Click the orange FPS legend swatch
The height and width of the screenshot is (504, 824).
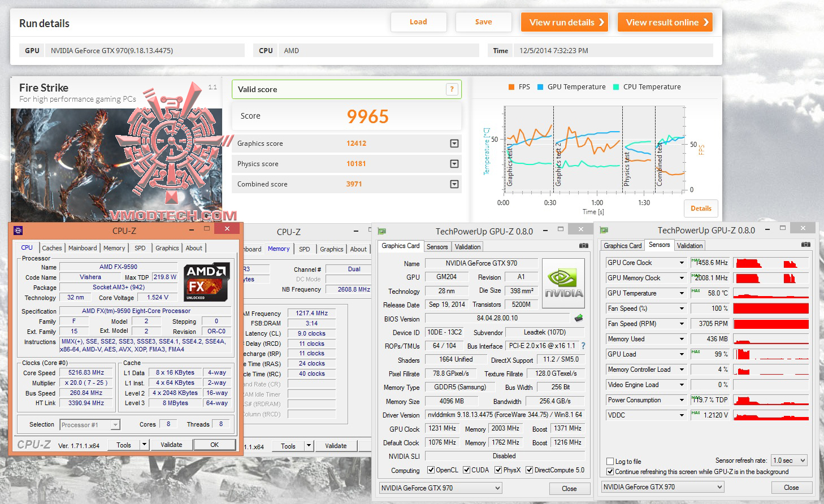(511, 87)
